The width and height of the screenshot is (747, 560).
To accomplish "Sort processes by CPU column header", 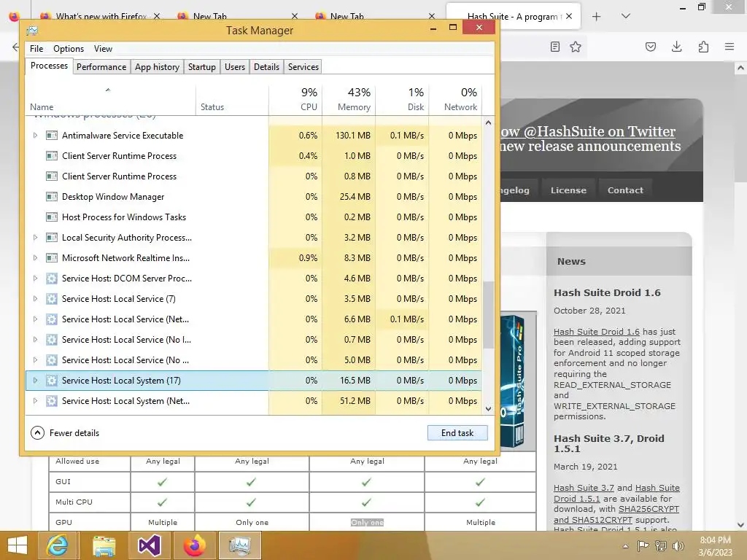I will 296,99.
